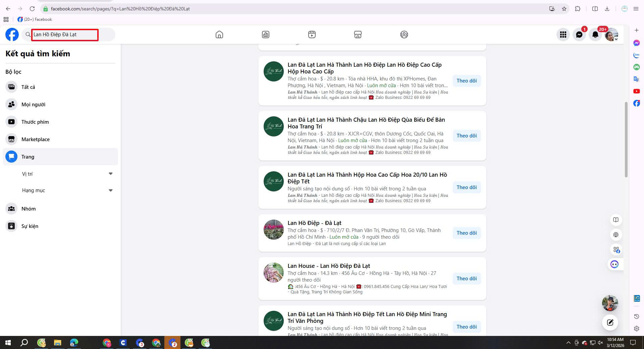Open the Groups icon in top navigation
The image size is (644, 349).
pyautogui.click(x=404, y=35)
